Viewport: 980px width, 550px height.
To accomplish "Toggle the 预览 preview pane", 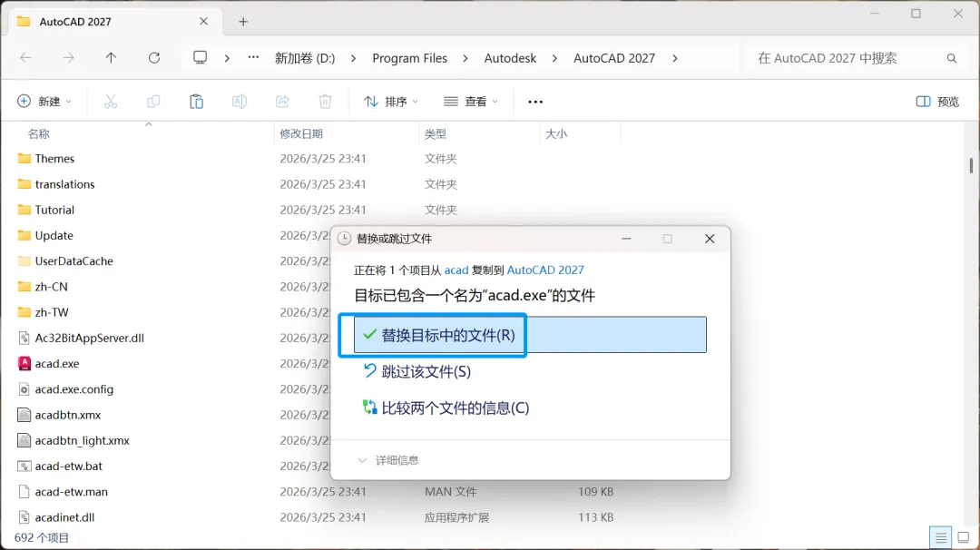I will point(937,102).
